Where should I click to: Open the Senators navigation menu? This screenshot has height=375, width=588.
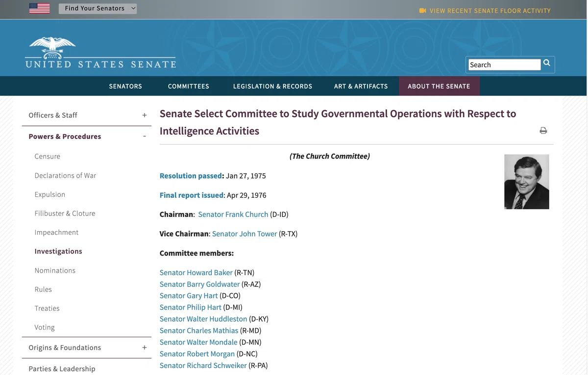point(125,86)
